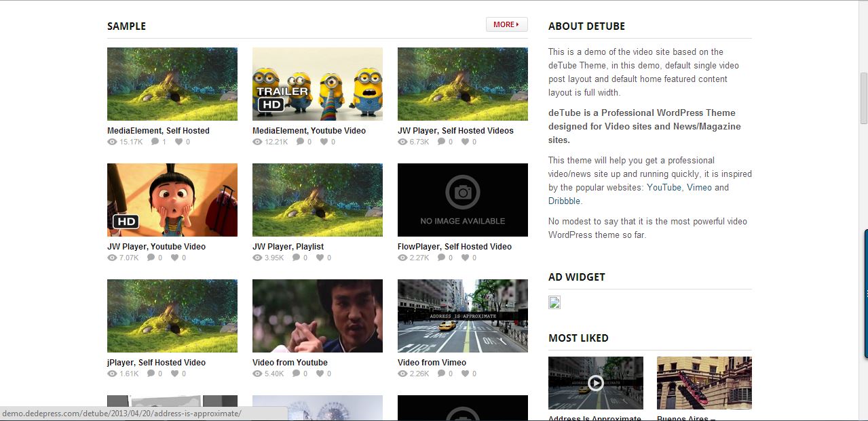Image resolution: width=868 pixels, height=421 pixels.
Task: Click the "SAMPLE" section heading
Action: coord(126,26)
